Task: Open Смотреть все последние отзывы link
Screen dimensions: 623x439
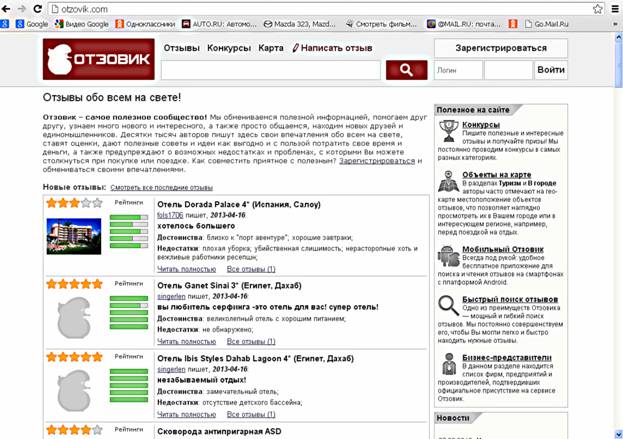Action: pyautogui.click(x=161, y=188)
